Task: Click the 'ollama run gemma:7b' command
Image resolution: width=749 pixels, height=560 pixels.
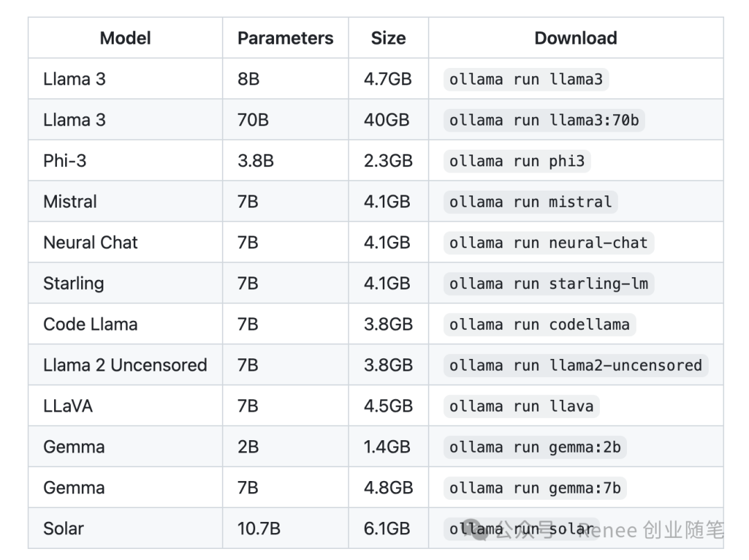Action: [x=535, y=487]
